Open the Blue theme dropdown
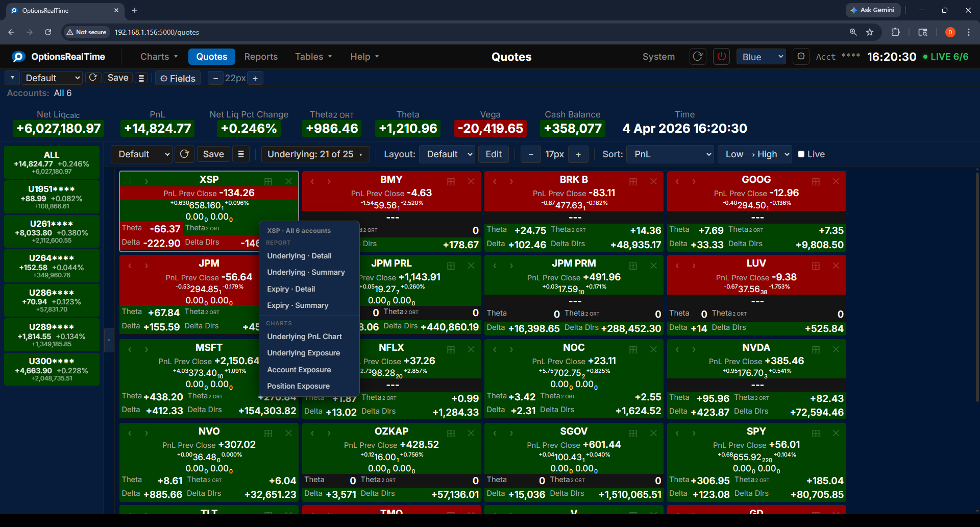 click(x=761, y=57)
